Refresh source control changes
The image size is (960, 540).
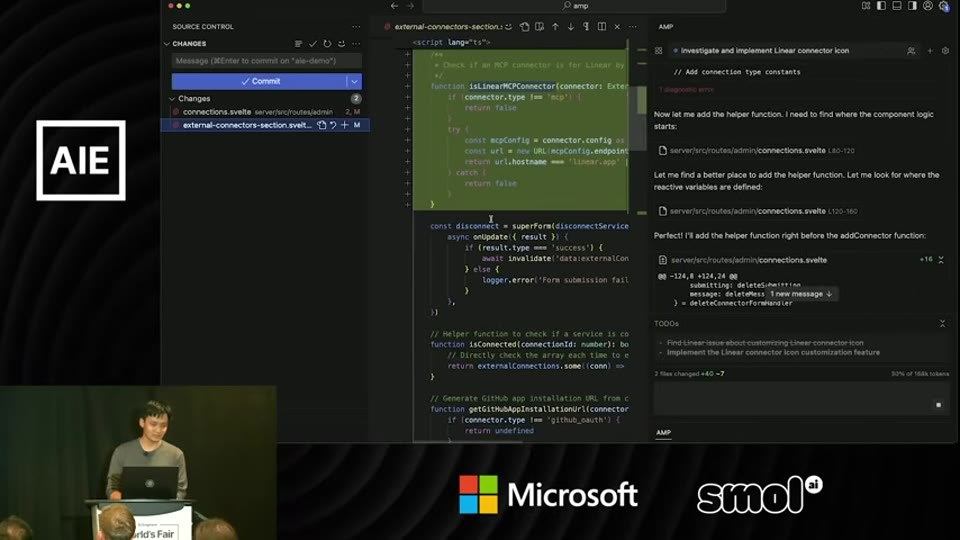(327, 44)
